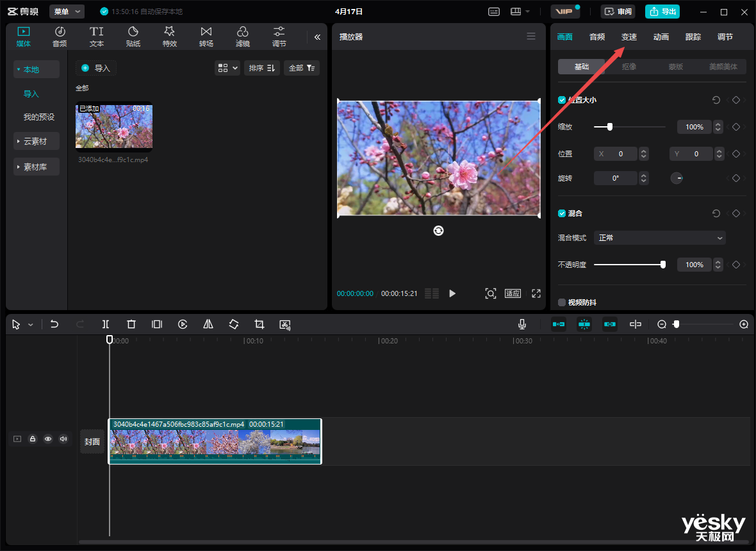
Task: Click the split clip tool icon
Action: point(106,324)
